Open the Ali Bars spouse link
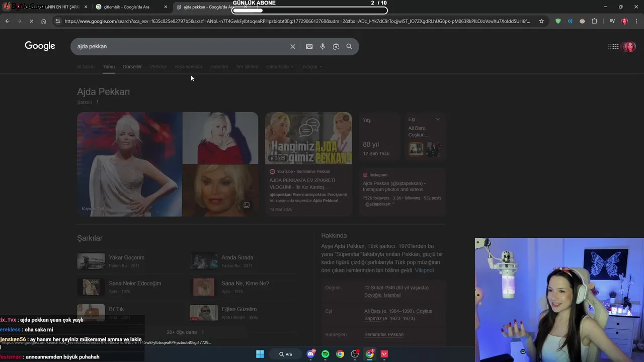 point(373,311)
